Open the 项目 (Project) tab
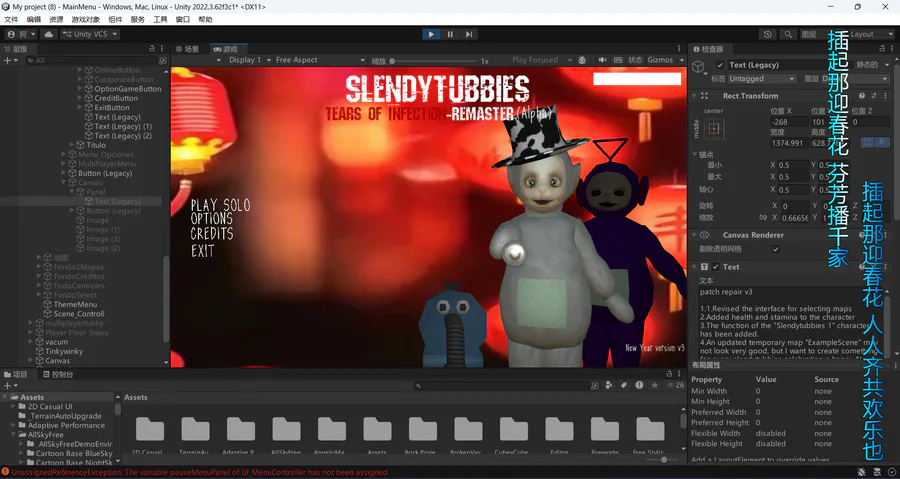This screenshot has height=479, width=900. [16, 375]
